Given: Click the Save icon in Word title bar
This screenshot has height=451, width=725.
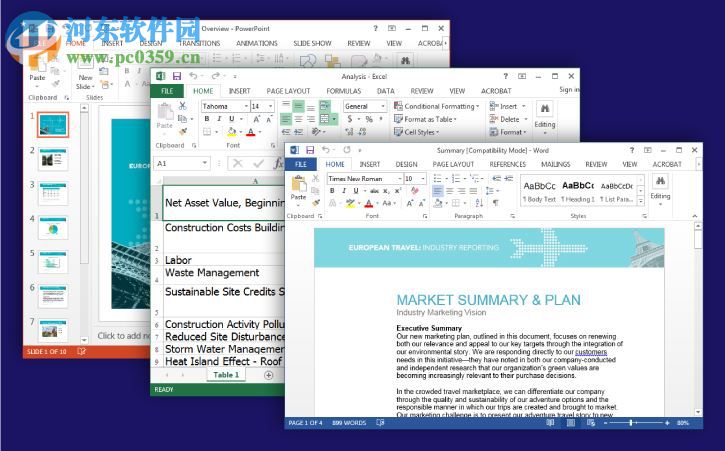Looking at the screenshot, I should (x=310, y=150).
